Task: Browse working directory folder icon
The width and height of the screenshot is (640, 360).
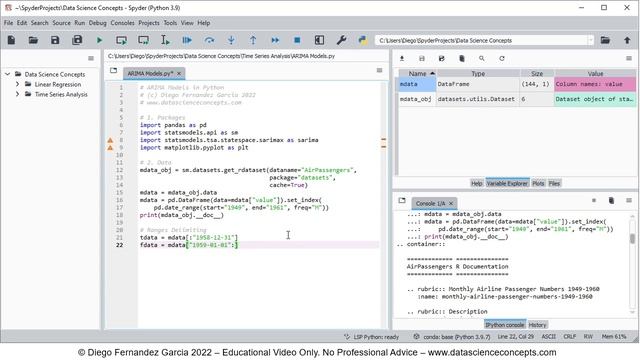Action: [605, 40]
